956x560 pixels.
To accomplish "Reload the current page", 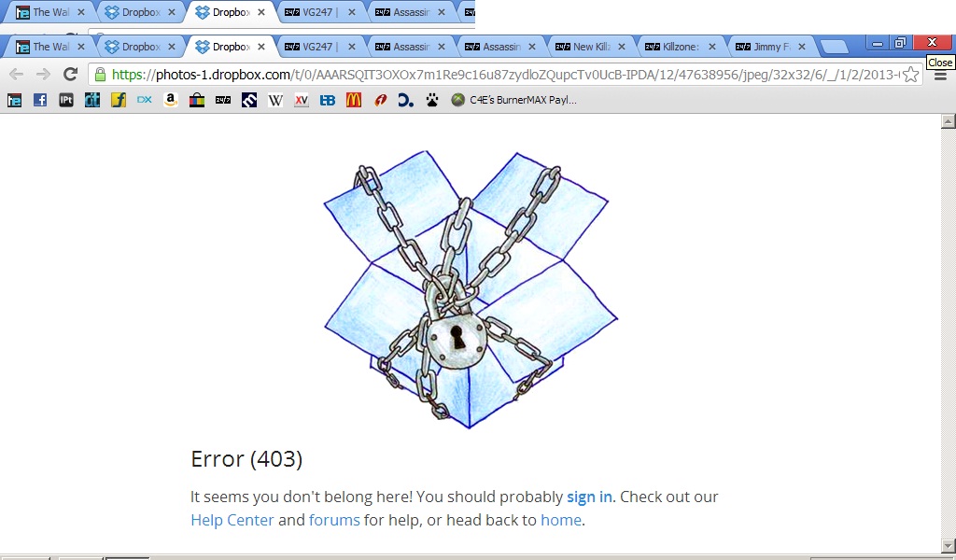I will coord(70,75).
